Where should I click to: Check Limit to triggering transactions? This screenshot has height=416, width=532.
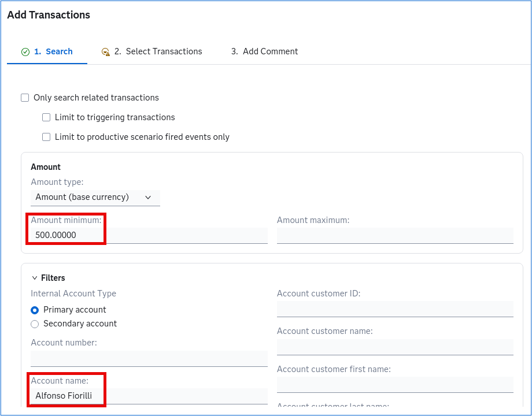click(46, 117)
